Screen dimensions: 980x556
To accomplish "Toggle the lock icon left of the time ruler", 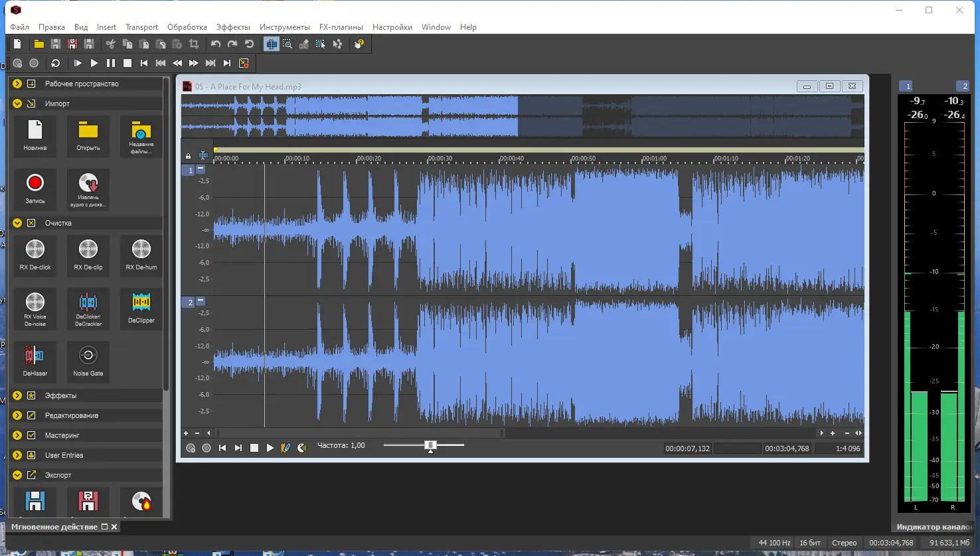I will pyautogui.click(x=188, y=156).
